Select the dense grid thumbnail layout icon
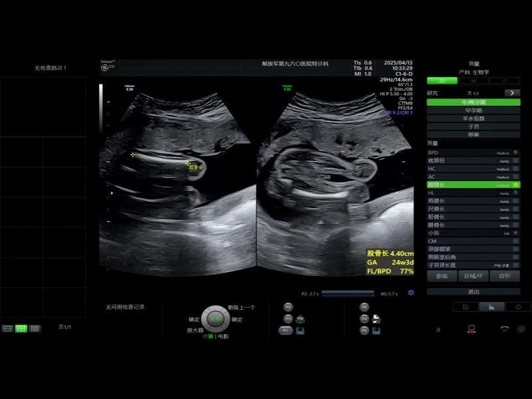 coord(35,329)
